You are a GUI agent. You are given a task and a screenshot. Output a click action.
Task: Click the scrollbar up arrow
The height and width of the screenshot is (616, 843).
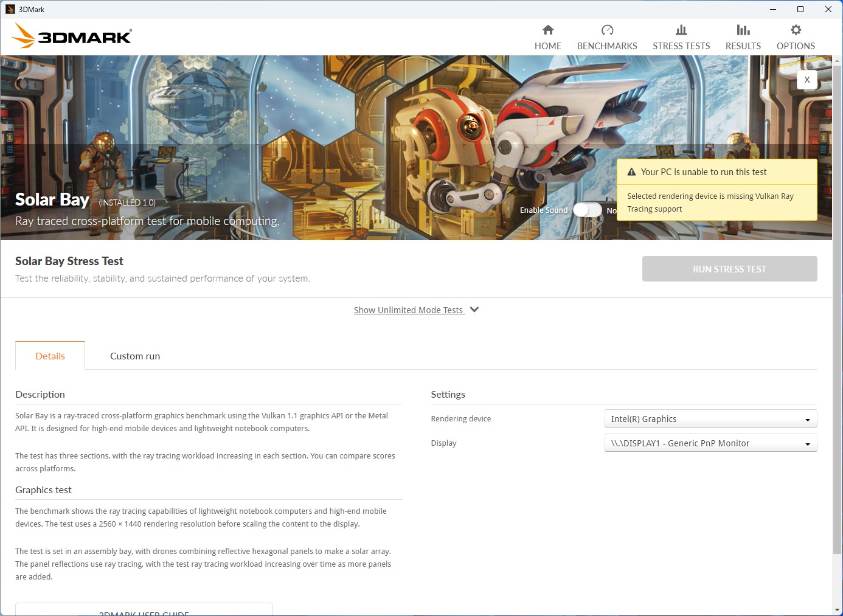(838, 60)
